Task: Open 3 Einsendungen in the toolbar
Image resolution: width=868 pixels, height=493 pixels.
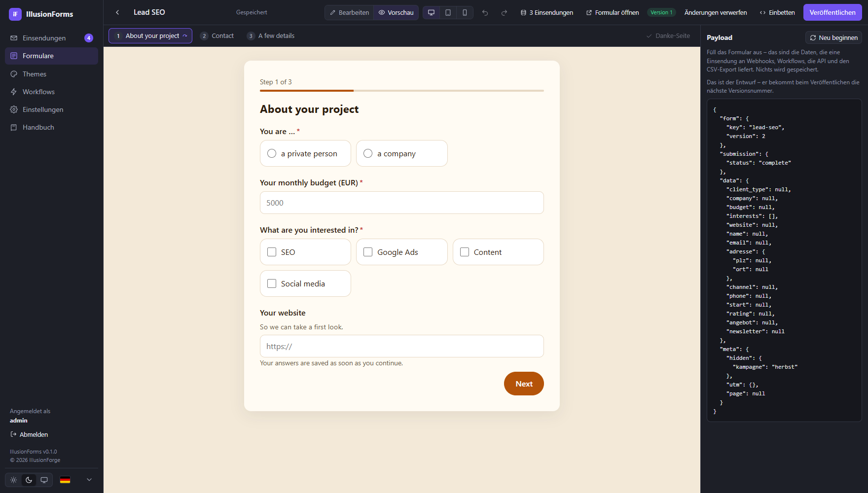Action: (547, 12)
